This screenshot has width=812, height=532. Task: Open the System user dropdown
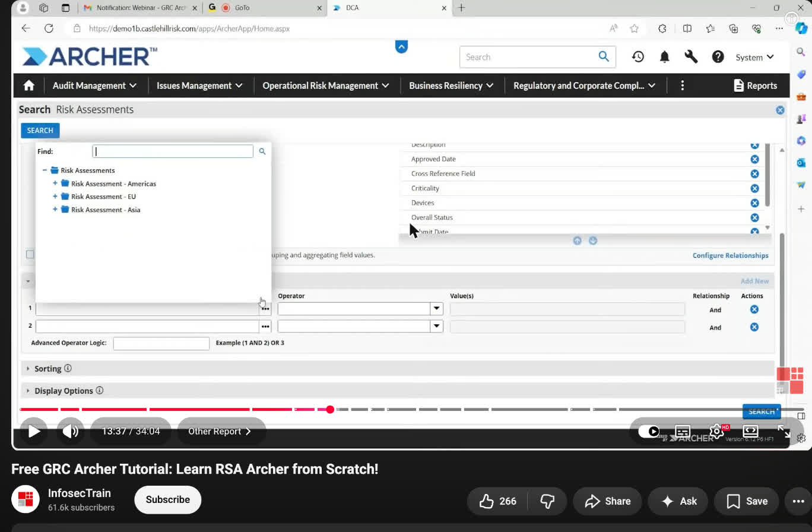[755, 57]
